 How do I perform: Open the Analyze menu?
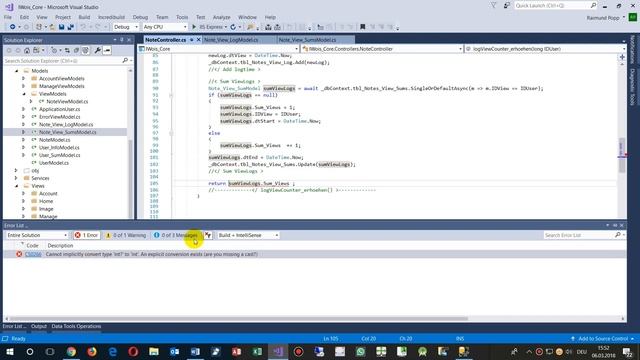click(221, 17)
